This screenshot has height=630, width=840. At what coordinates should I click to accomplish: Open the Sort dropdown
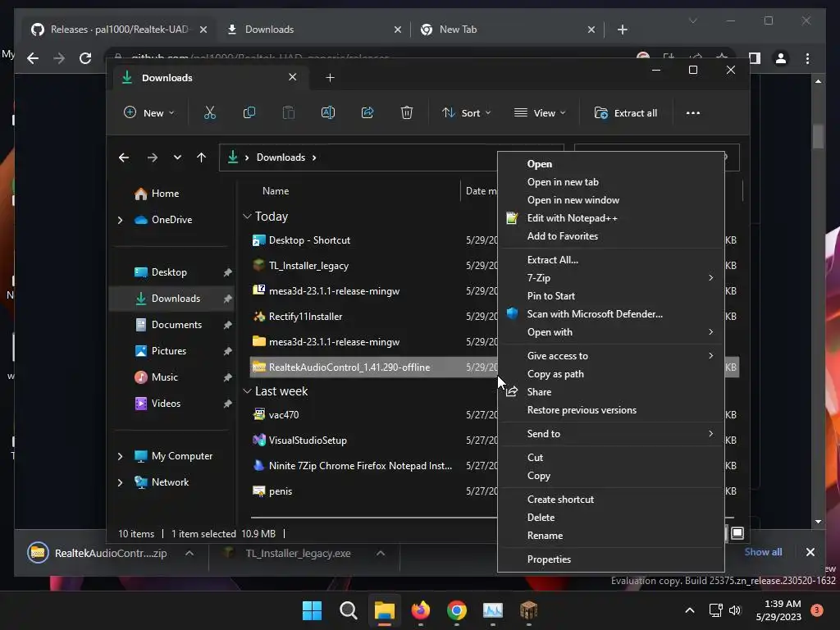pos(466,113)
